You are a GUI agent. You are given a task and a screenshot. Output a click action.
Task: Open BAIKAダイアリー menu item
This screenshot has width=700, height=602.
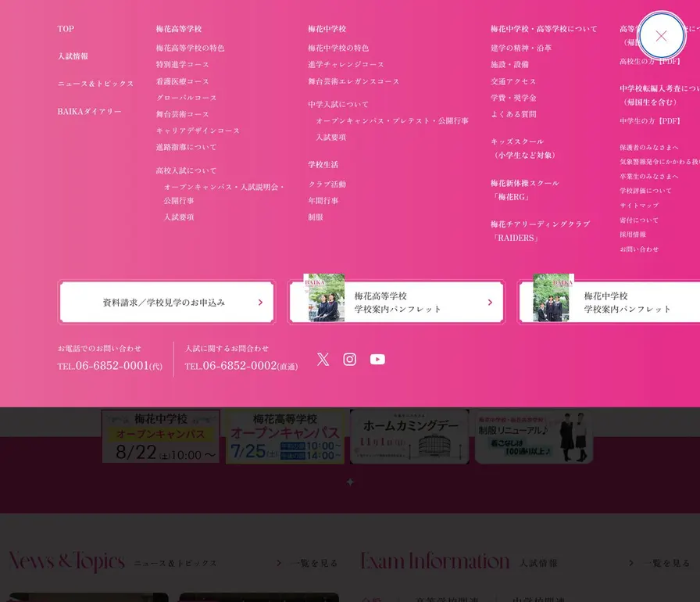pos(89,111)
